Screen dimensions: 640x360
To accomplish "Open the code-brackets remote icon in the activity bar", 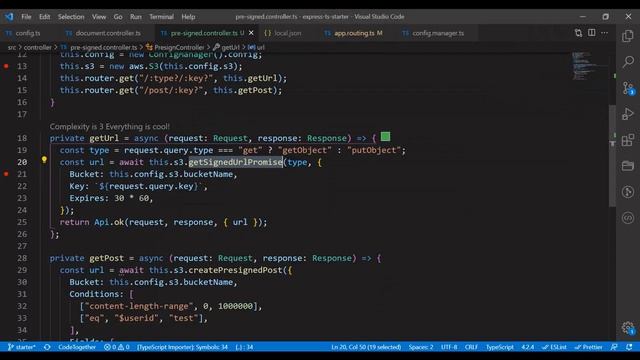I will pos(628,218).
